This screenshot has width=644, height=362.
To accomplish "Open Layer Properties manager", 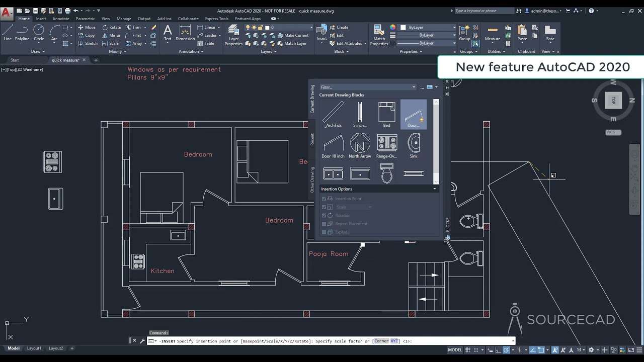I will click(x=233, y=35).
